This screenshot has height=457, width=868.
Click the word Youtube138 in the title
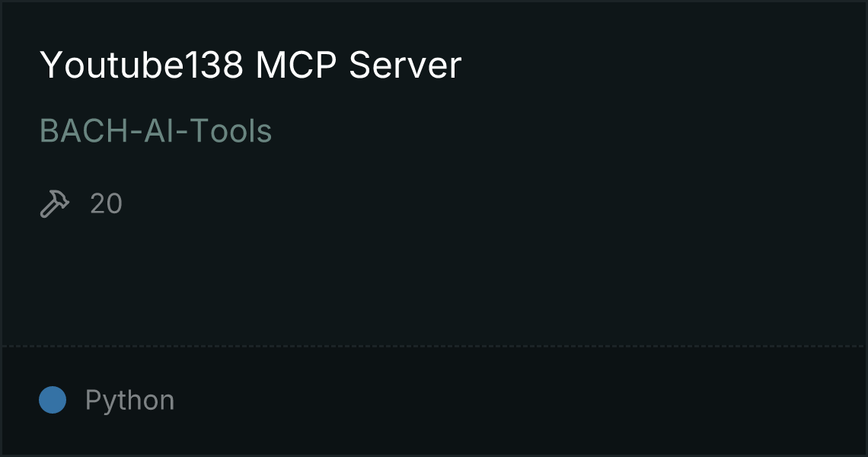pos(141,66)
